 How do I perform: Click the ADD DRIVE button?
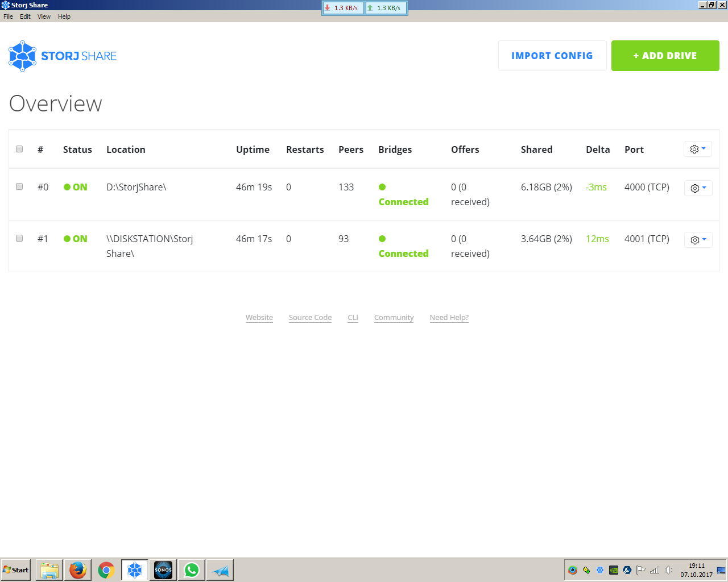pyautogui.click(x=665, y=56)
